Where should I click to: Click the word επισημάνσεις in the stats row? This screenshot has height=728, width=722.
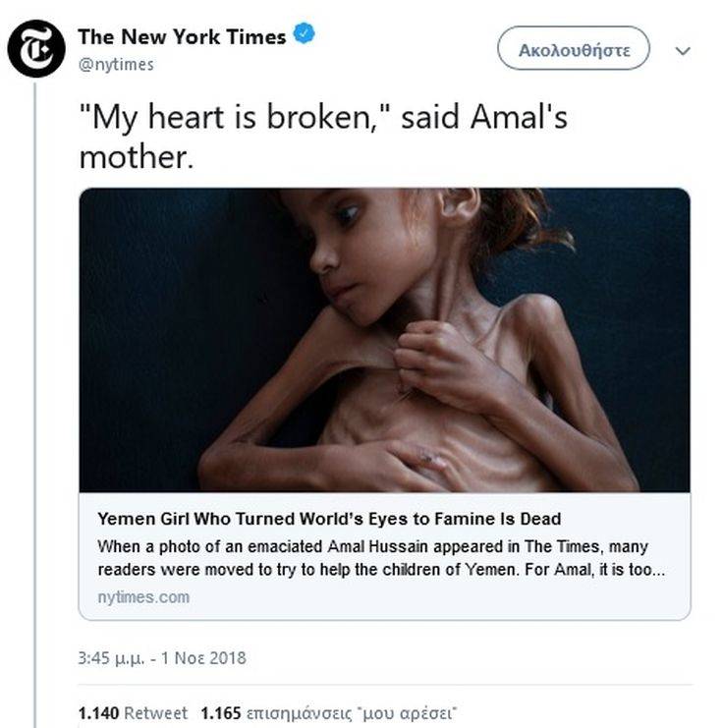292,712
